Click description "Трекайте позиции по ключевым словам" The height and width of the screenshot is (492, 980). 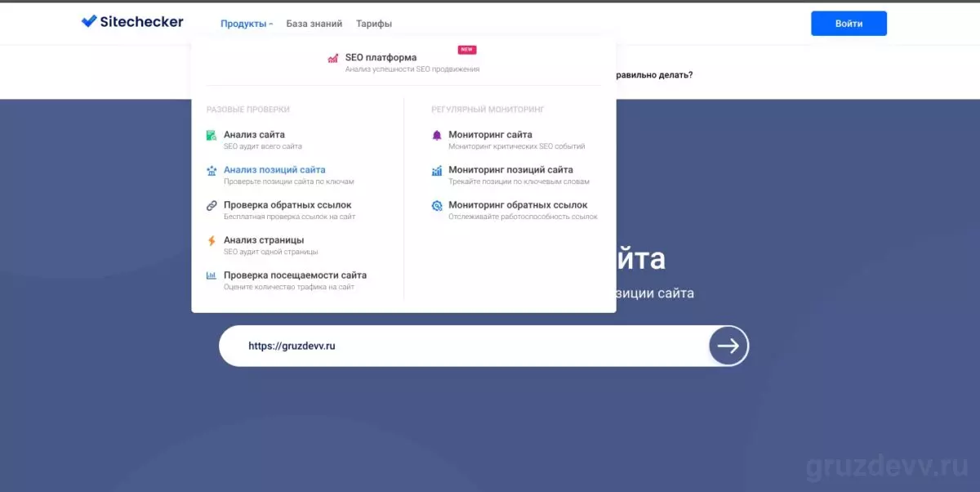coord(519,181)
